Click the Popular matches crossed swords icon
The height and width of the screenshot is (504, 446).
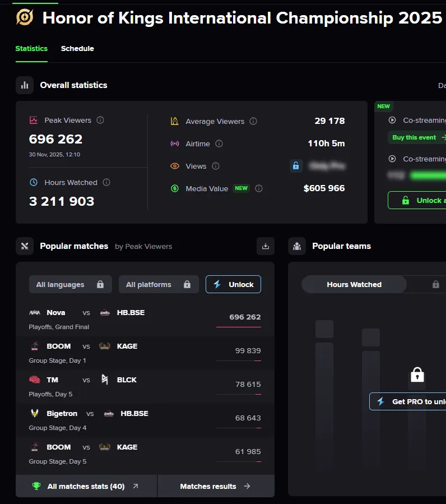(25, 246)
